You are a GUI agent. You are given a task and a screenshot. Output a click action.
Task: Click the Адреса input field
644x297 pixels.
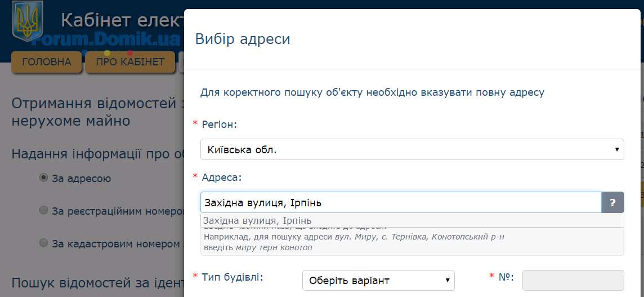click(x=401, y=202)
